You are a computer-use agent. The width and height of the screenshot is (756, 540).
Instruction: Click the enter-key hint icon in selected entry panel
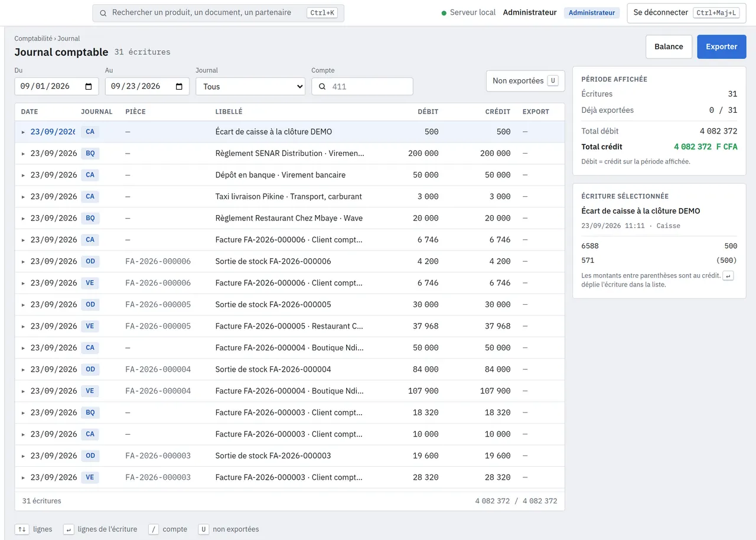pyautogui.click(x=728, y=276)
